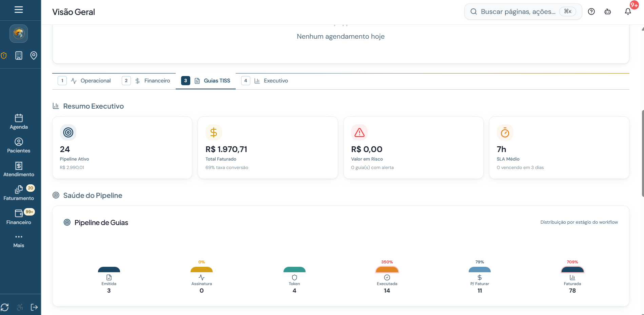Viewport: 644px width, 315px height.
Task: Focus the Buscar páginas search field
Action: point(523,12)
